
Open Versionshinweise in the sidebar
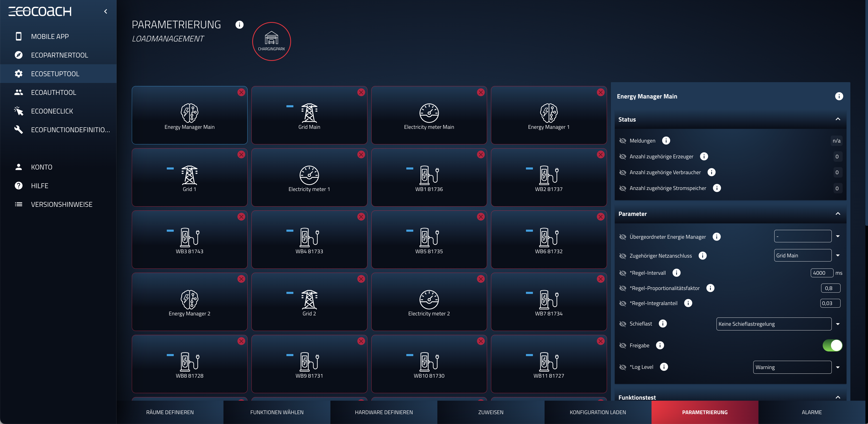(58, 204)
